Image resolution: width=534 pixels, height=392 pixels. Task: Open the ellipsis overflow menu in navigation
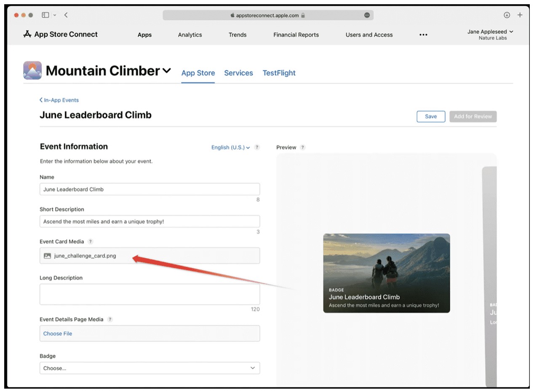coord(423,35)
